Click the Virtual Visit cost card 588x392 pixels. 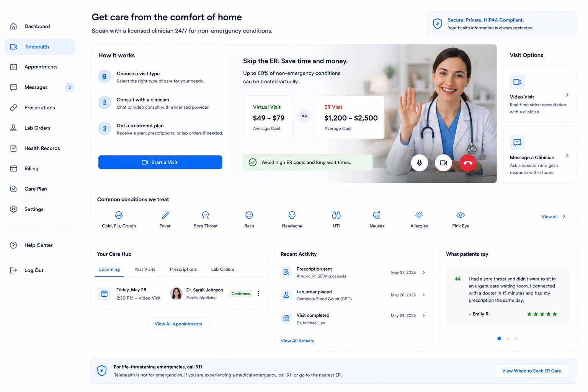pos(268,117)
